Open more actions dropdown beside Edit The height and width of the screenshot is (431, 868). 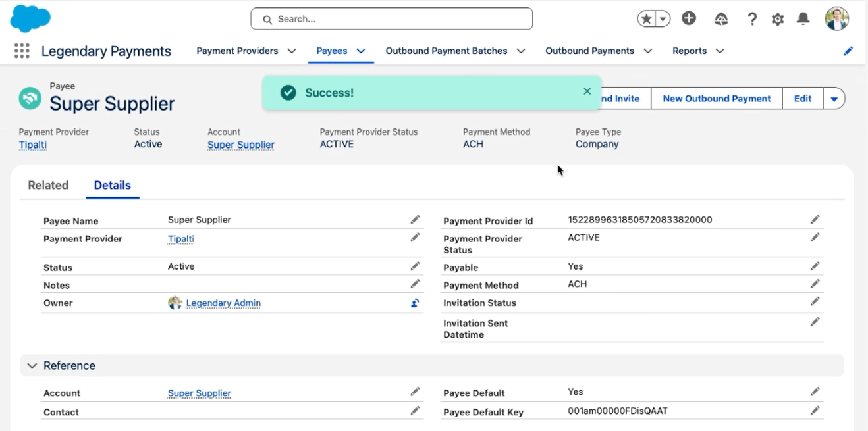[x=834, y=99]
